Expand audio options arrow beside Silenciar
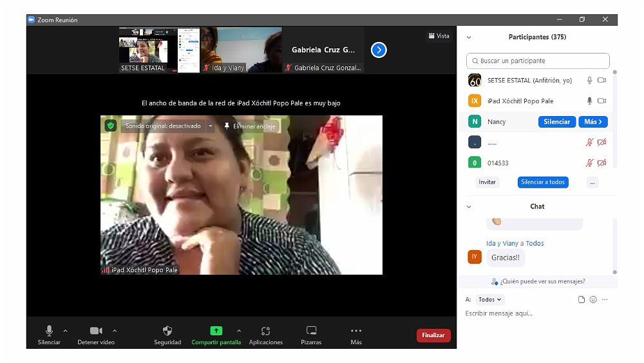The image size is (644, 363). pos(65,331)
